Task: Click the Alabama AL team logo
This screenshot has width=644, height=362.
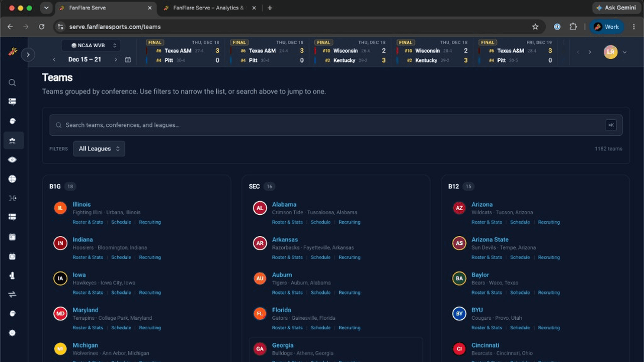Action: tap(260, 208)
